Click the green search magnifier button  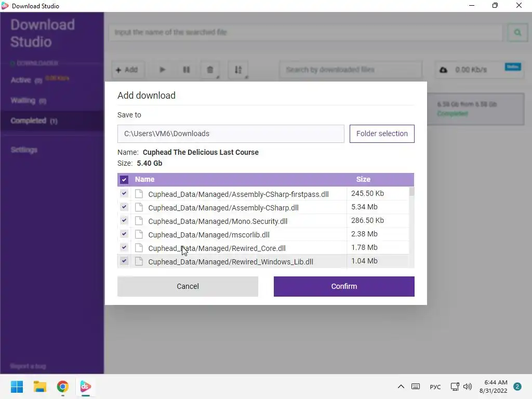[x=517, y=32]
